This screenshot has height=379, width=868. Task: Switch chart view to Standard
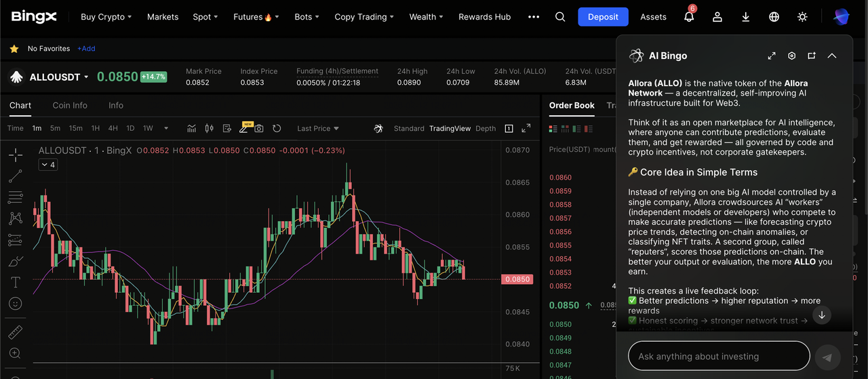[x=409, y=128]
